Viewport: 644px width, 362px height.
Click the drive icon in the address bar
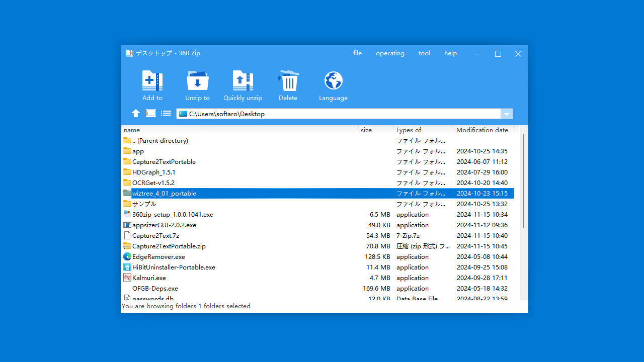point(183,114)
